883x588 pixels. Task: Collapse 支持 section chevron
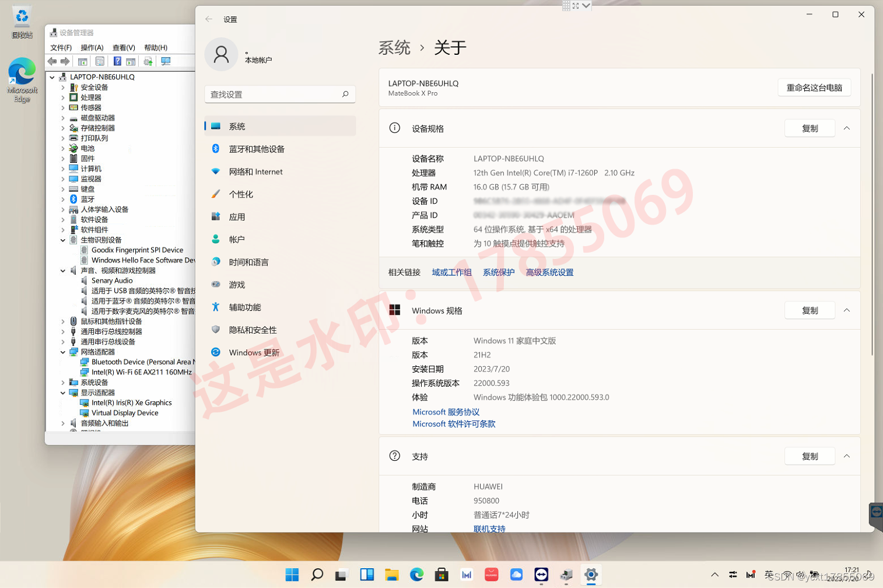coord(847,456)
